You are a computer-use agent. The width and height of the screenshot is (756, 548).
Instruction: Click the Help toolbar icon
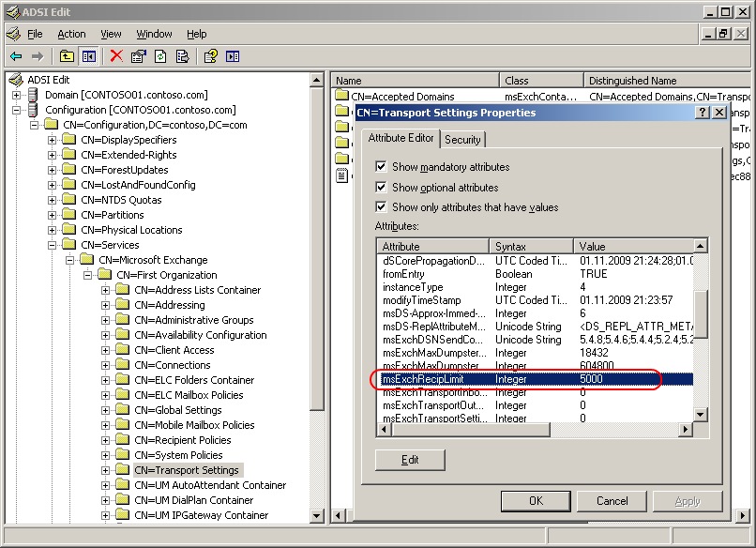pos(211,56)
